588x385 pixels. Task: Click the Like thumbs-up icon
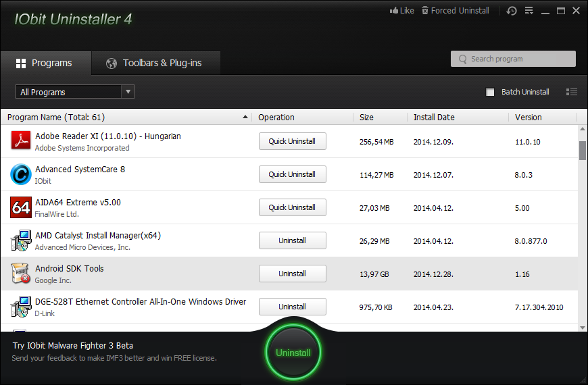pyautogui.click(x=394, y=11)
